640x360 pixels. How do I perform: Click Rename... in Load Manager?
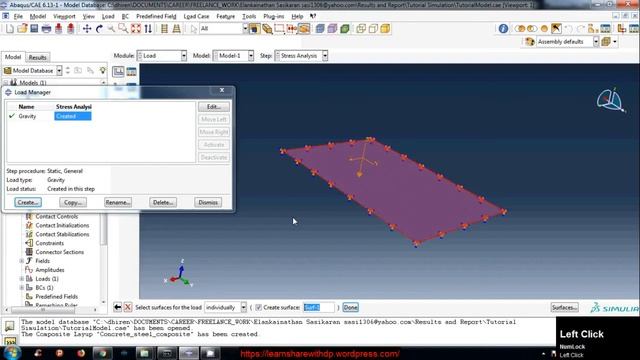pos(118,202)
